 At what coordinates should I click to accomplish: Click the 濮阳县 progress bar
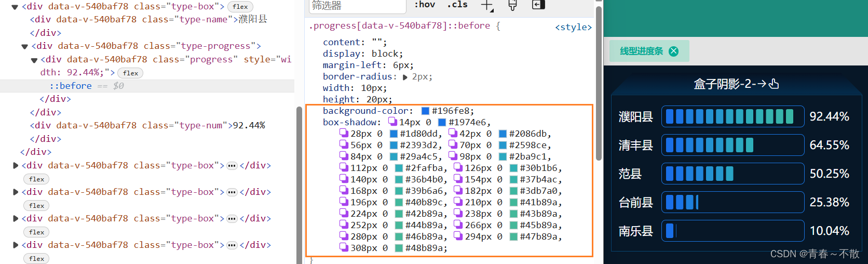coord(733,116)
